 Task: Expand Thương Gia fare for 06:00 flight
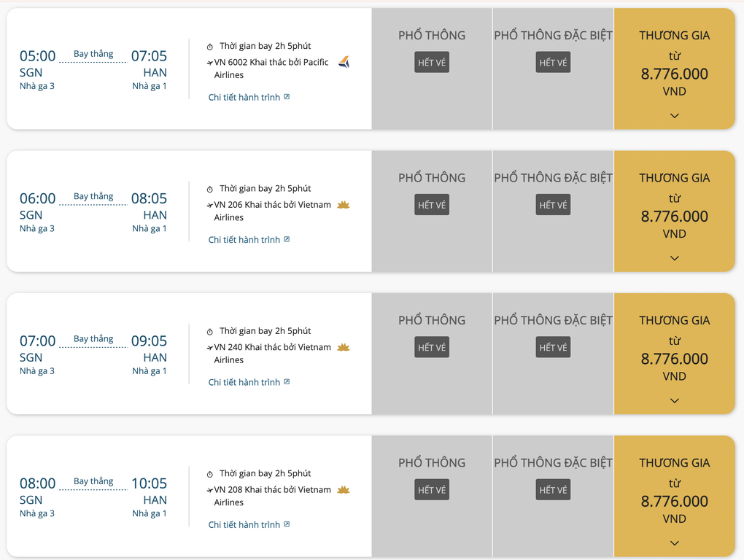[x=674, y=257]
